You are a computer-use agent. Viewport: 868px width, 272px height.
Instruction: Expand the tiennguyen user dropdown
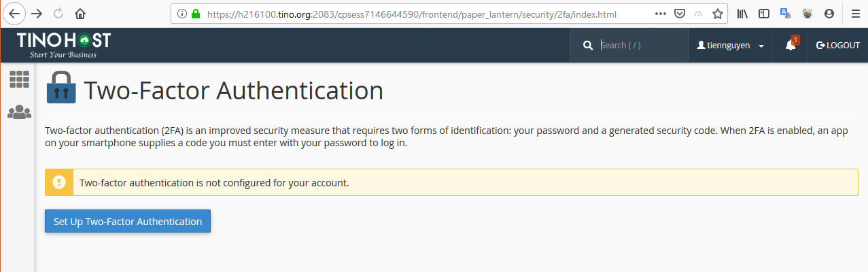pos(731,46)
